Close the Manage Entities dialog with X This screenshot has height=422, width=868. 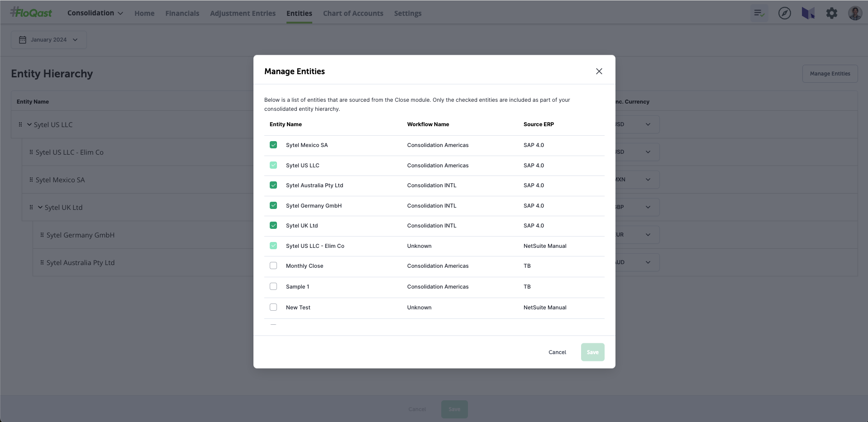(x=599, y=71)
